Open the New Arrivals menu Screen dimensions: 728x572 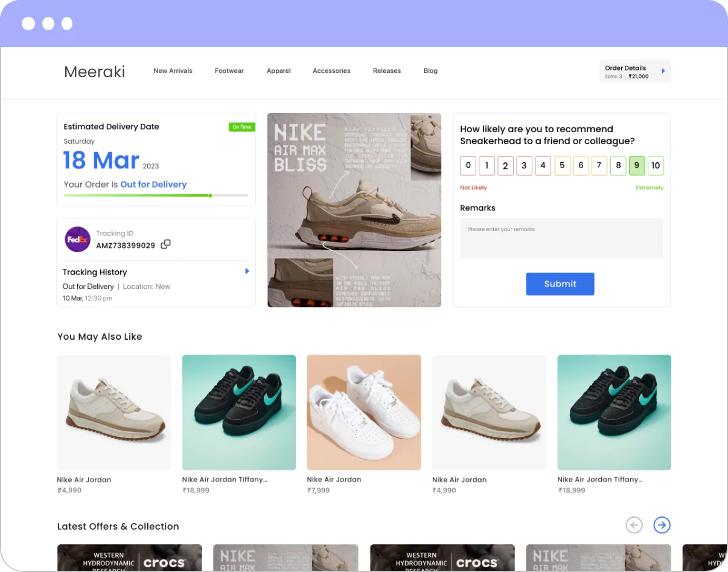(173, 71)
